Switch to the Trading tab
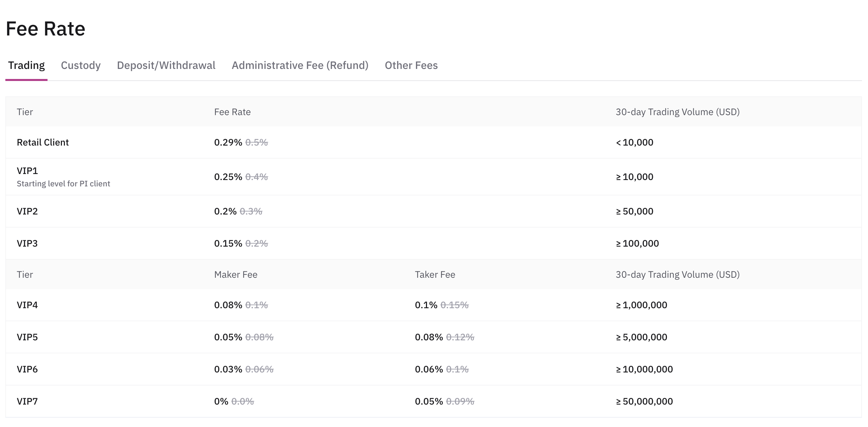This screenshot has width=868, height=427. click(26, 65)
